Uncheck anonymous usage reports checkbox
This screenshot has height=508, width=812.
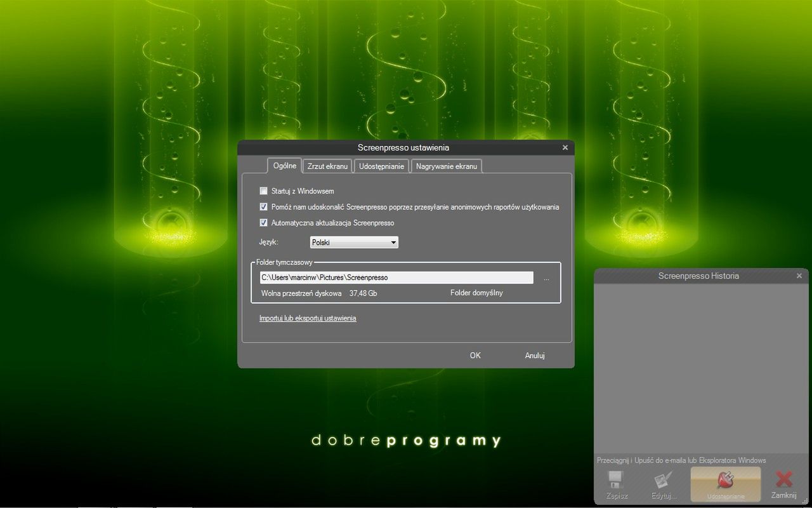(x=263, y=207)
